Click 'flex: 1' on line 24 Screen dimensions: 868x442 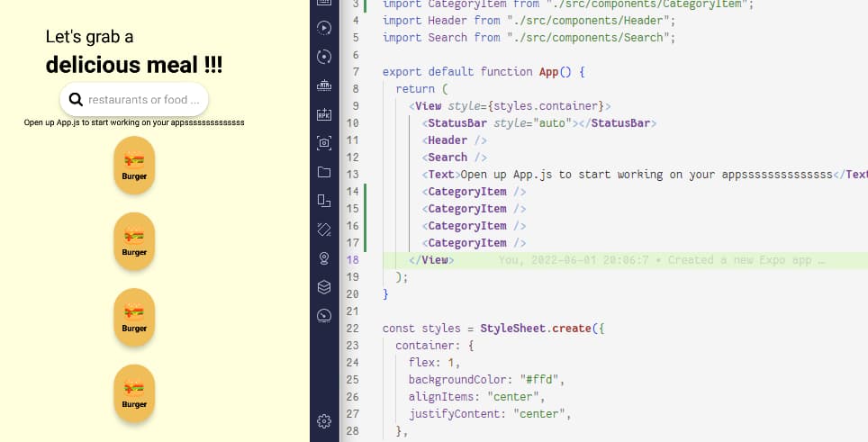[x=430, y=363]
